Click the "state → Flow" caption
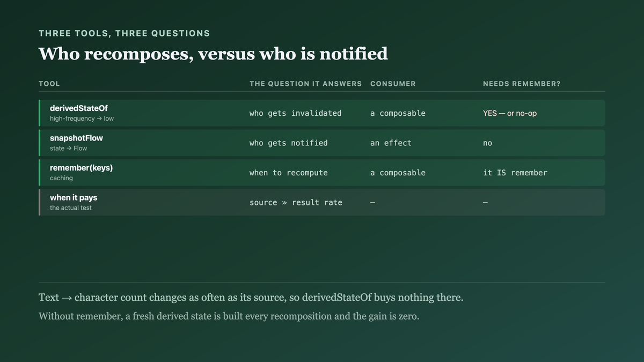The height and width of the screenshot is (362, 644). 68,148
